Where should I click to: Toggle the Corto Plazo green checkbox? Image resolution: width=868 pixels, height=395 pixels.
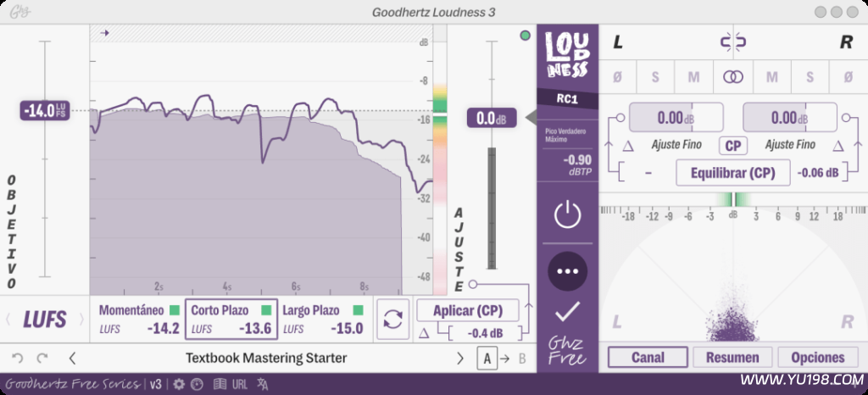pyautogui.click(x=266, y=310)
